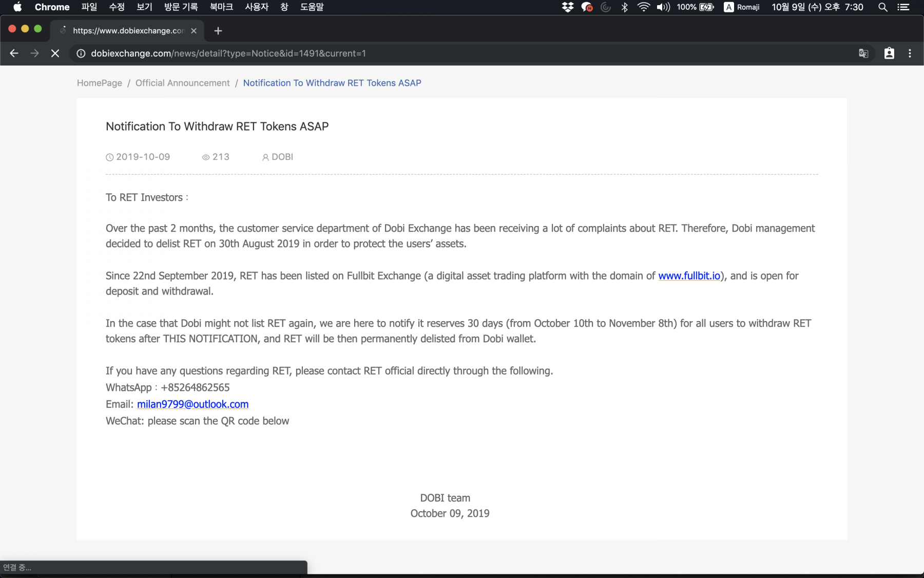Image resolution: width=924 pixels, height=578 pixels.
Task: Open the Chrome profile icon
Action: point(889,53)
